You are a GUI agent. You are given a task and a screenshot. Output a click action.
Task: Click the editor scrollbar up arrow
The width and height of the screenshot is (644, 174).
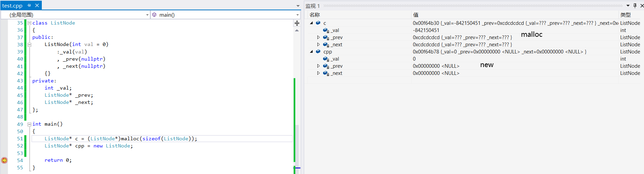click(297, 31)
